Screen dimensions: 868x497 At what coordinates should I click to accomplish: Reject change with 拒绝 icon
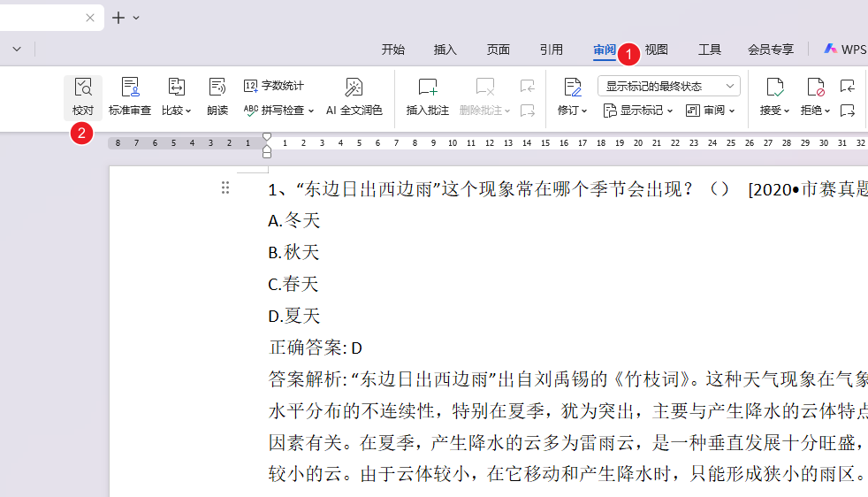816,88
